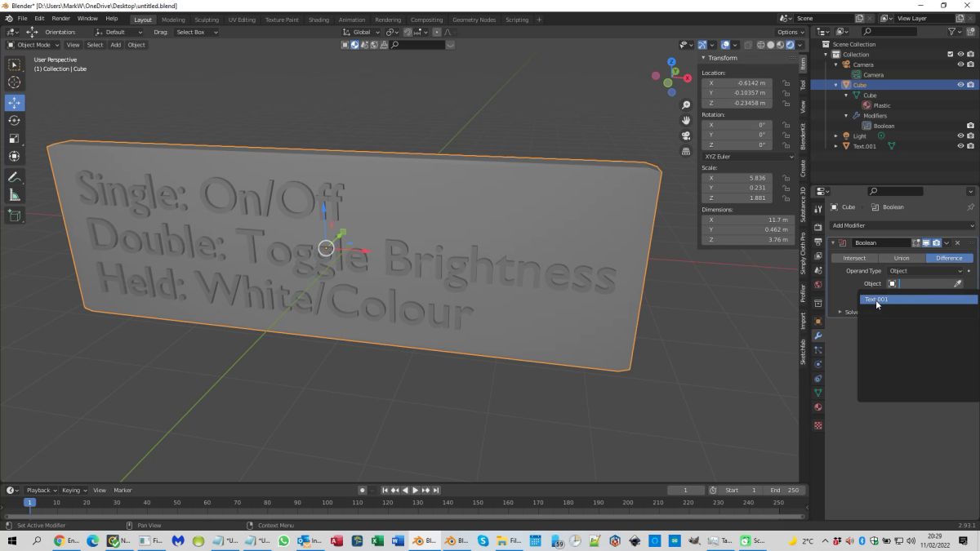Open the Render menu
Screen dimensions: 980x551
point(60,18)
